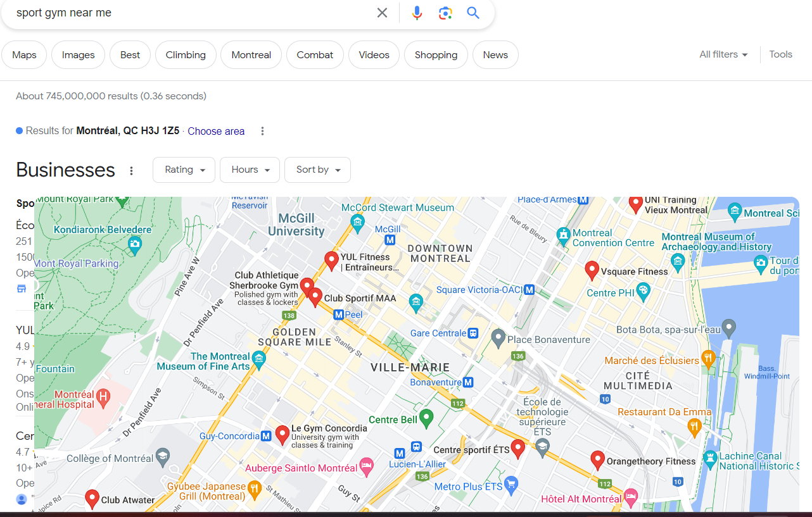Start voice search with microphone icon

click(x=417, y=13)
